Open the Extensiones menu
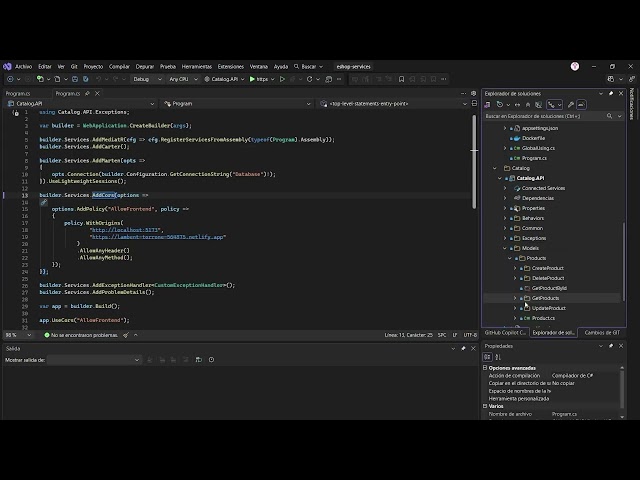Image resolution: width=640 pixels, height=480 pixels. pos(231,67)
